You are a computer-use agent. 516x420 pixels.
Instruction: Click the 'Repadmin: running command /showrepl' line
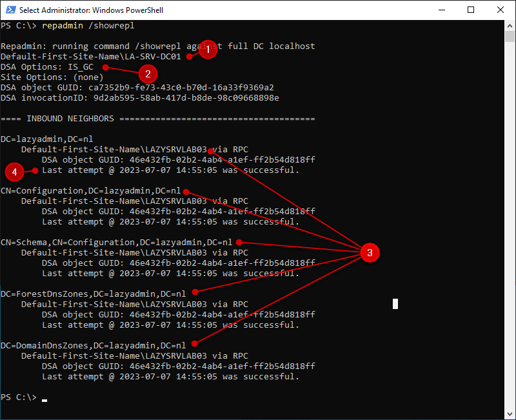point(158,46)
